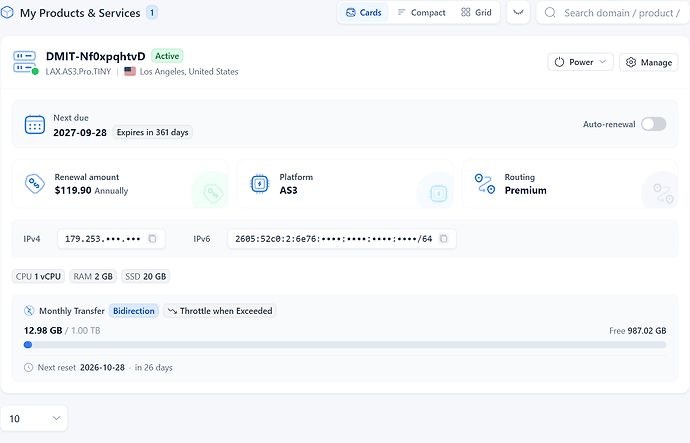Image resolution: width=690 pixels, height=443 pixels.
Task: Click the United States flag icon
Action: [x=130, y=71]
